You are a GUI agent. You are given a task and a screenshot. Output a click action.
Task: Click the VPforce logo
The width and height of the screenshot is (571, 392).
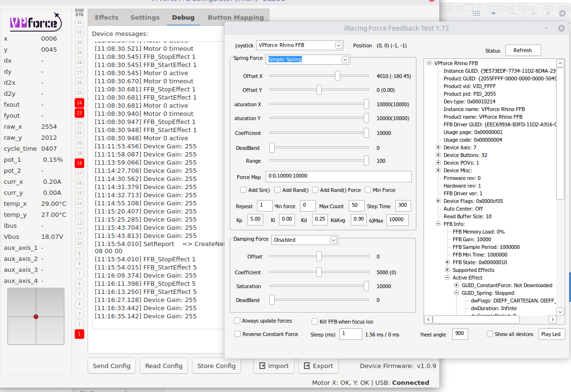pyautogui.click(x=36, y=22)
